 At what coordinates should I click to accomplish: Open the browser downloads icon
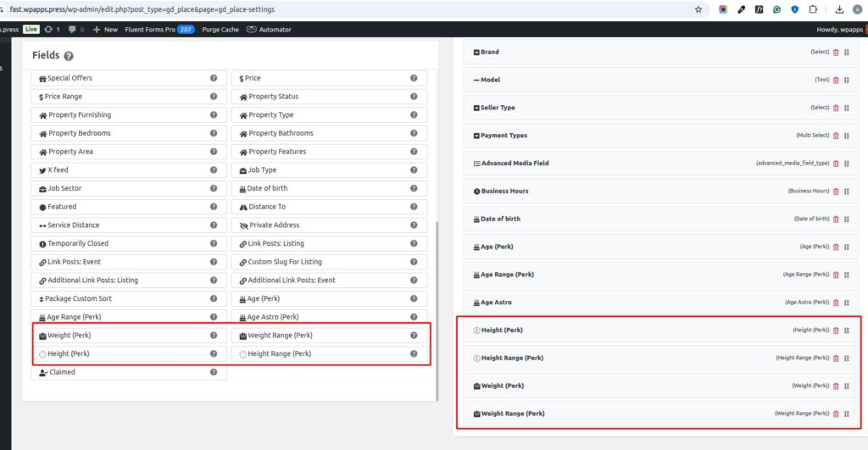839,9
